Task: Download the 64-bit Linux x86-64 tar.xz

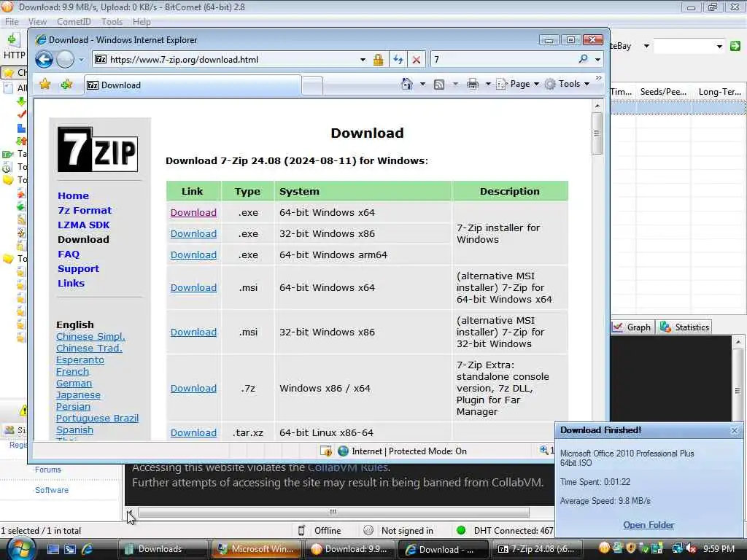Action: point(193,432)
